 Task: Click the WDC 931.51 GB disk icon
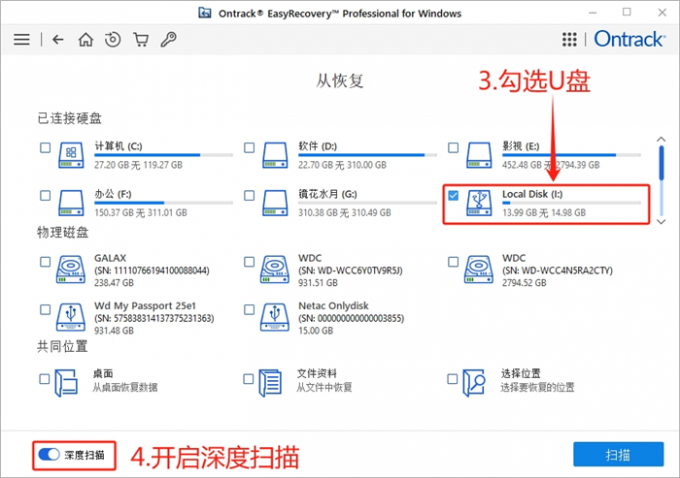(275, 269)
